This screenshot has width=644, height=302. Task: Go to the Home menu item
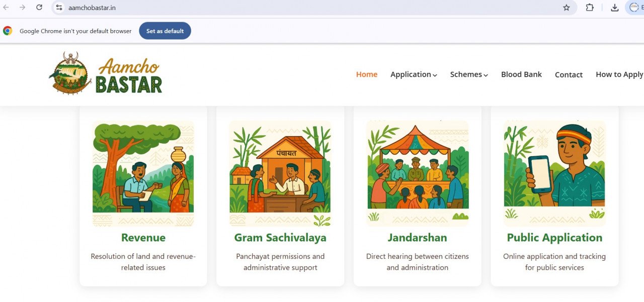pos(367,74)
